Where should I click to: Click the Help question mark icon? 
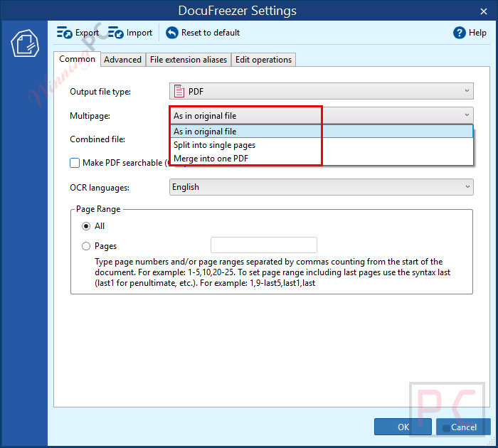[x=460, y=33]
